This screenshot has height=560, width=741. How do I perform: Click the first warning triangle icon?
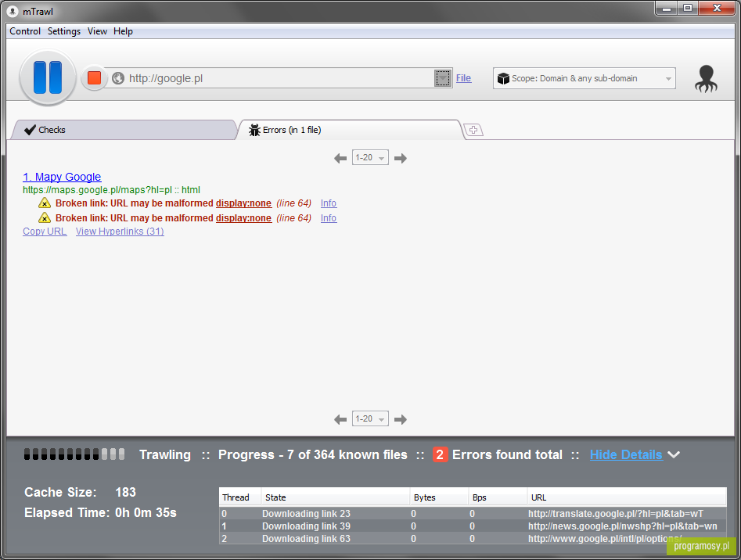45,203
